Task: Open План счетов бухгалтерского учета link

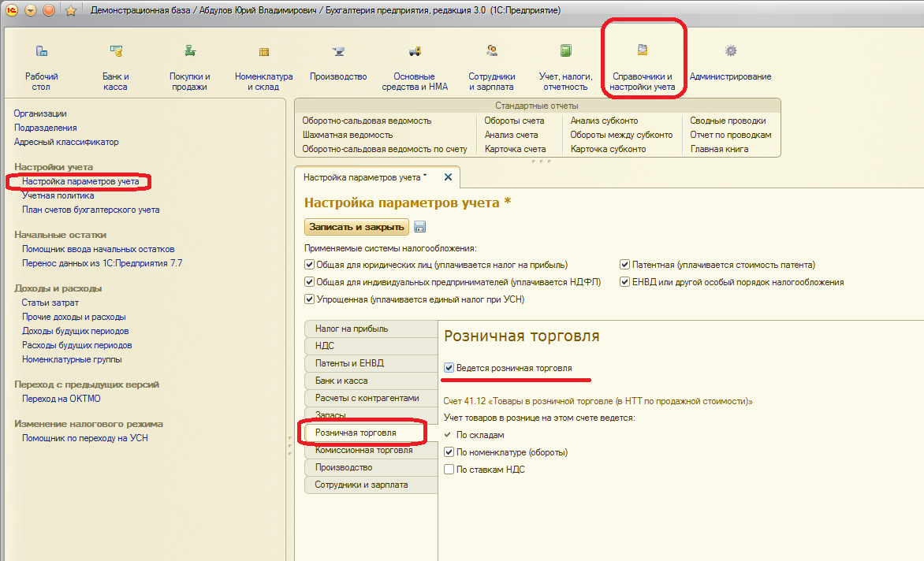Action: click(91, 210)
